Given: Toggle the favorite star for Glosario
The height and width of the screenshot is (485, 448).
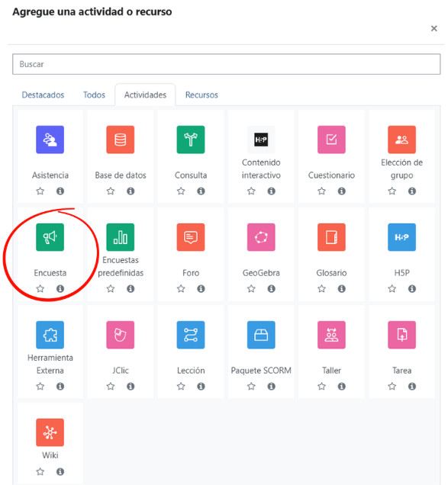Looking at the screenshot, I should [x=321, y=289].
